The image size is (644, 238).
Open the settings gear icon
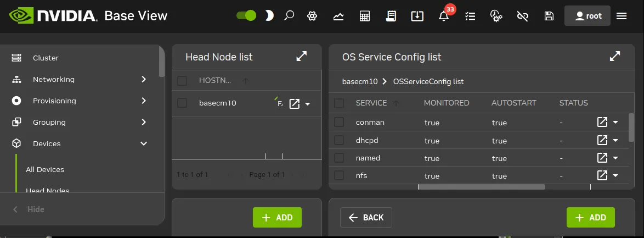312,16
